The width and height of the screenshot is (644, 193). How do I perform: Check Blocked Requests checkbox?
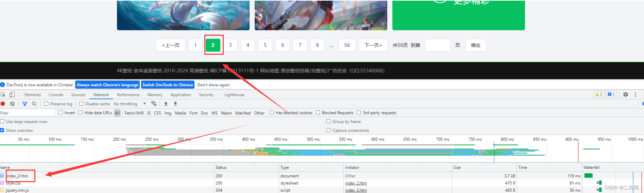318,112
